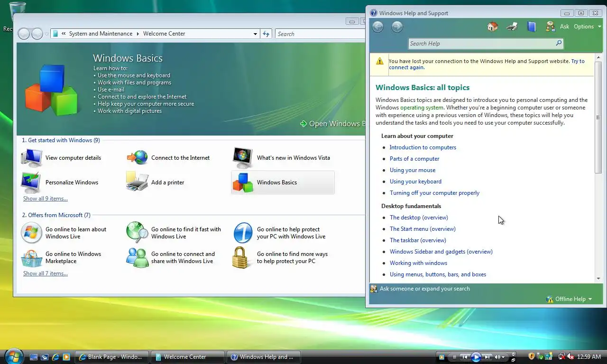Image resolution: width=607 pixels, height=364 pixels.
Task: Open Parts of a computer topic
Action: pyautogui.click(x=414, y=159)
